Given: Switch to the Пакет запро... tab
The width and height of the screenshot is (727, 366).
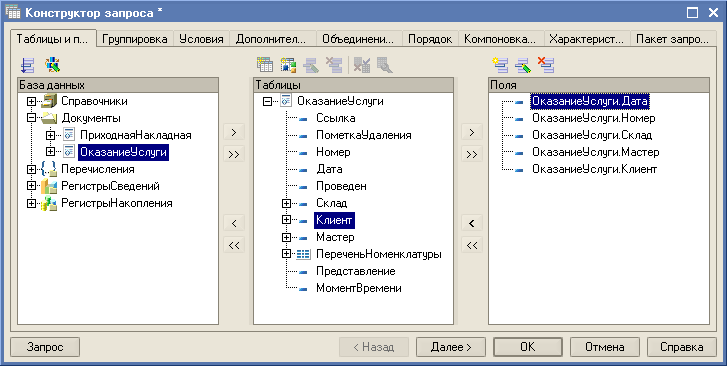Looking at the screenshot, I should (673, 39).
